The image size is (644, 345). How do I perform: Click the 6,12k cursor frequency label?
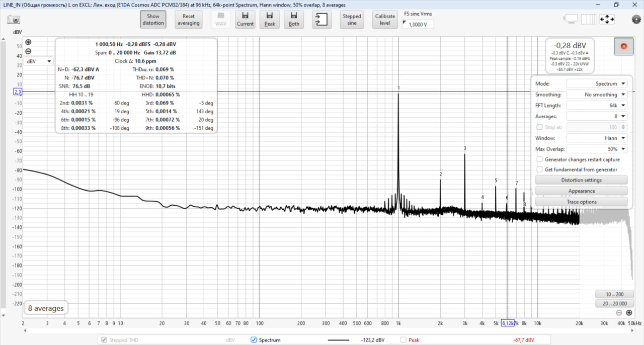coord(508,323)
